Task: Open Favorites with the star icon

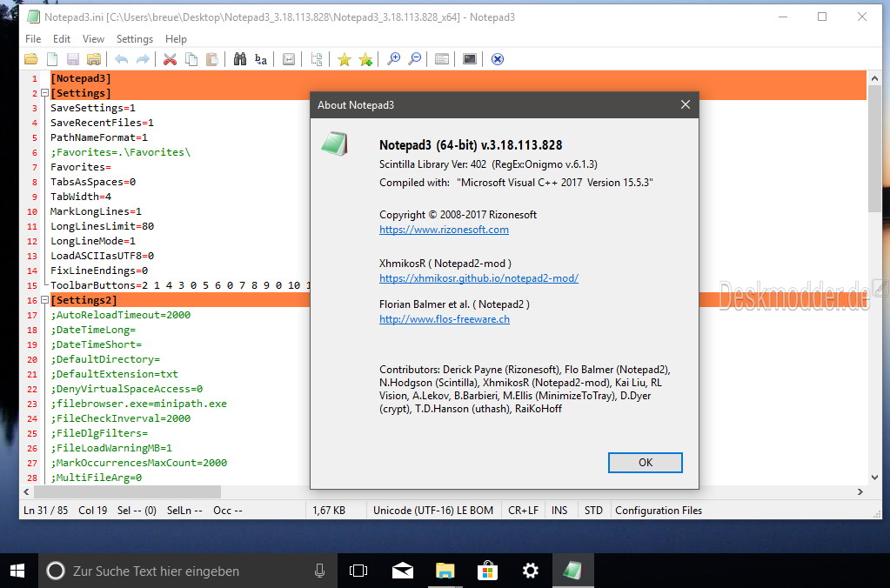Action: click(x=344, y=59)
